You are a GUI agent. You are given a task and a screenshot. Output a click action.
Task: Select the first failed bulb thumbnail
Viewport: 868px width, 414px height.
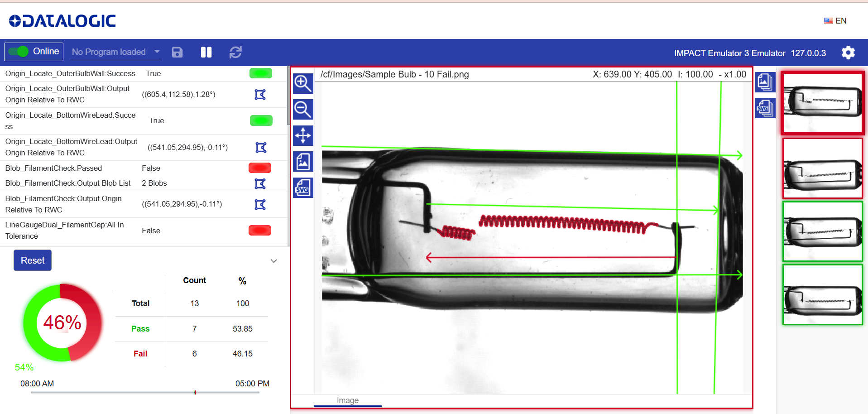point(822,103)
